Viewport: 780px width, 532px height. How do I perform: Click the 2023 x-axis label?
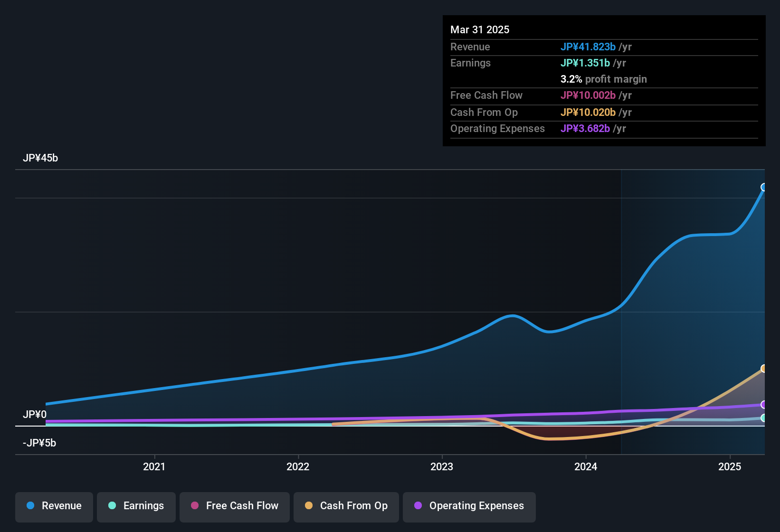pos(442,467)
